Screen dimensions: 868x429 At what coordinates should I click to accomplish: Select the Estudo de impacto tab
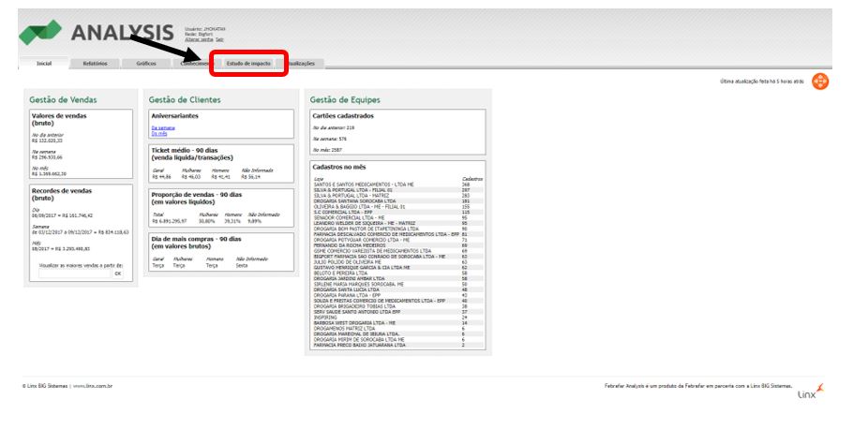(248, 64)
